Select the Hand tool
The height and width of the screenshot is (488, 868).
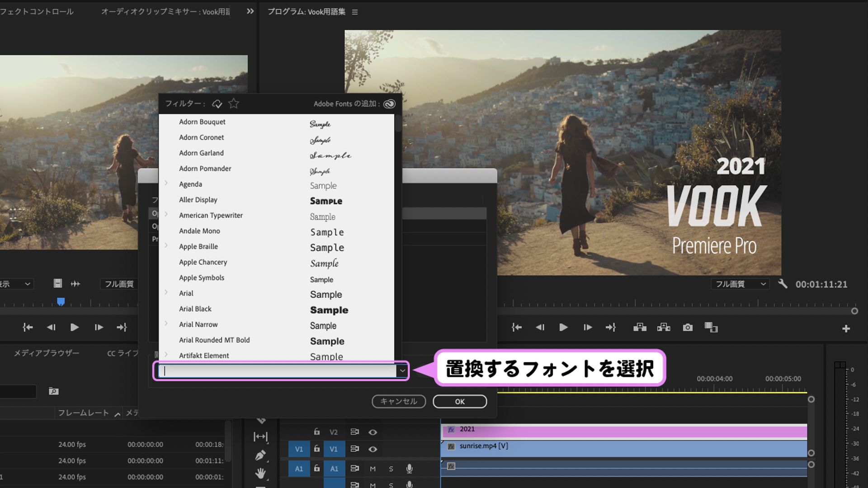coord(260,472)
